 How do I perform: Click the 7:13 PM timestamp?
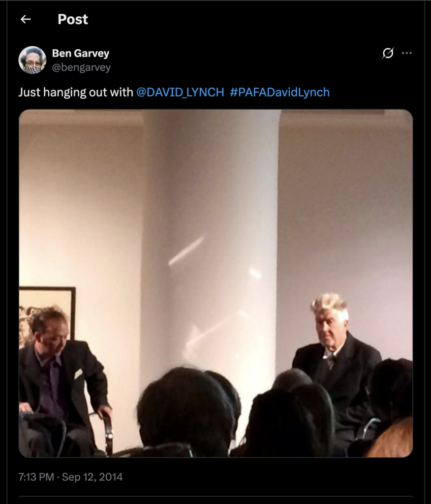point(36,476)
